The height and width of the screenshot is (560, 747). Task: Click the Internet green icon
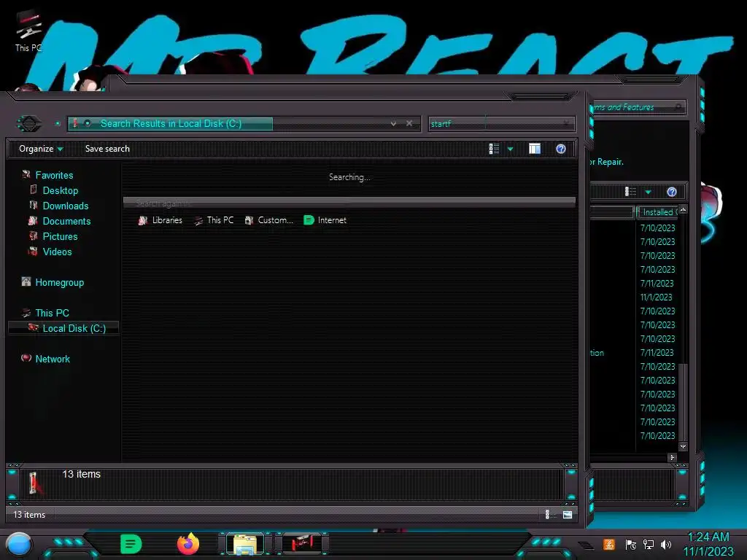click(309, 220)
